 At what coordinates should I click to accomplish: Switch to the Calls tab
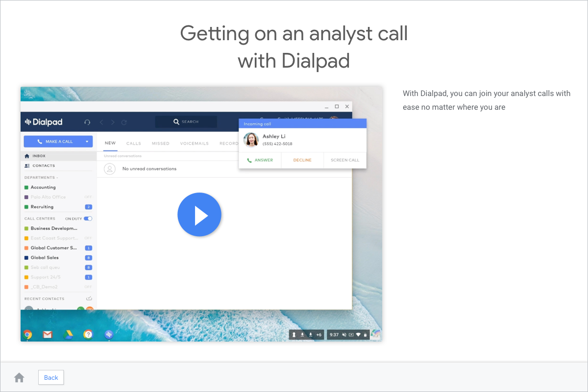[134, 144]
